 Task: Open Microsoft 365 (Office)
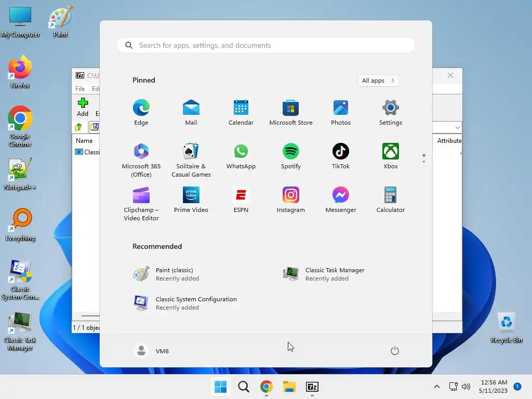141,160
